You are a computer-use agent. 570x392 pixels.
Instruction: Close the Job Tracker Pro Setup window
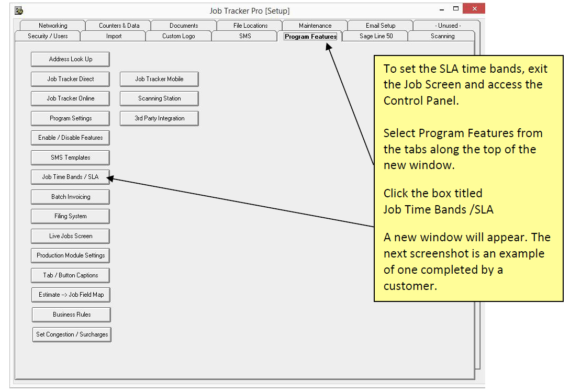(x=474, y=9)
